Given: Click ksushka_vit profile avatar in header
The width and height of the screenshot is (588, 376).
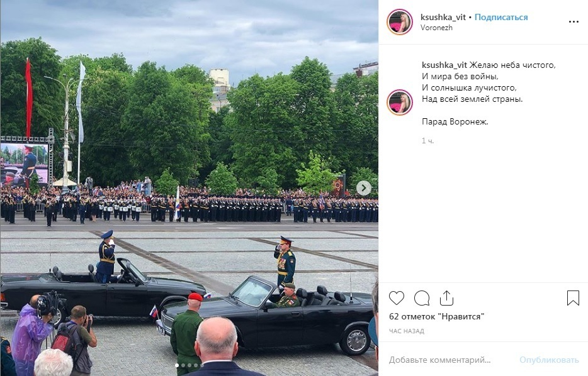Looking at the screenshot, I should [400, 22].
